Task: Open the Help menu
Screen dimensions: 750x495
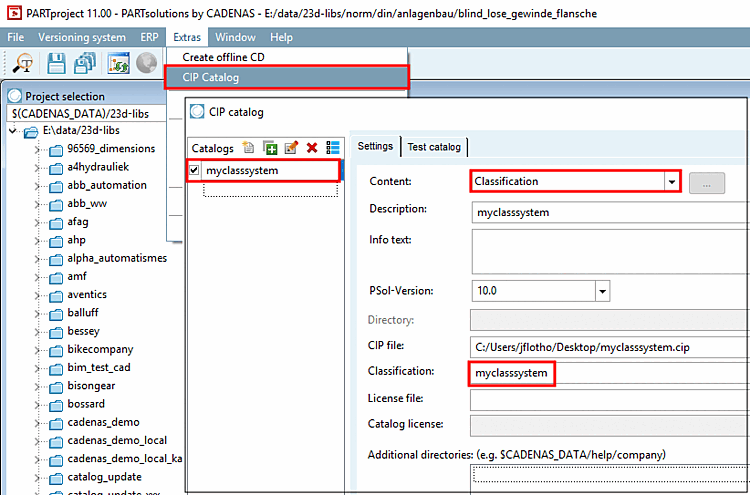Action: tap(281, 37)
